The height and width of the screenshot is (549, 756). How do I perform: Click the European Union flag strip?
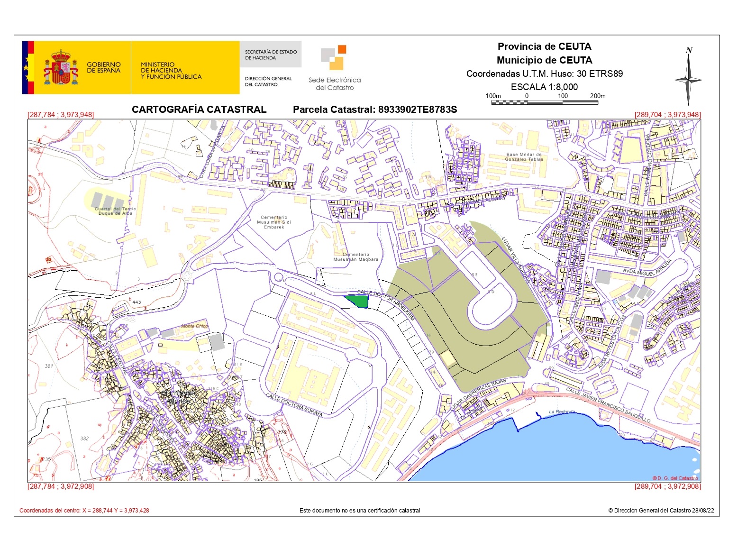click(x=28, y=67)
